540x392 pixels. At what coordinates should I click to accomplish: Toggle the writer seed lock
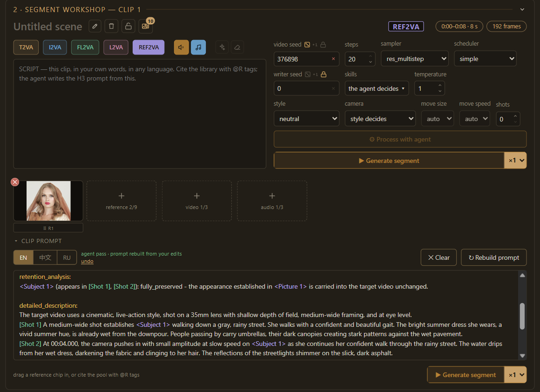pyautogui.click(x=324, y=74)
